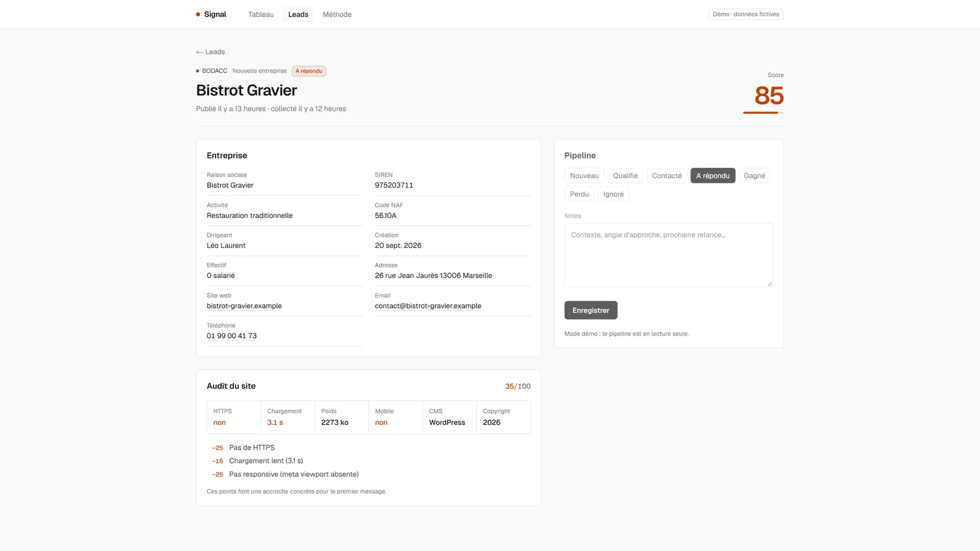
Task: Switch to the Leads tab
Action: point(298,14)
